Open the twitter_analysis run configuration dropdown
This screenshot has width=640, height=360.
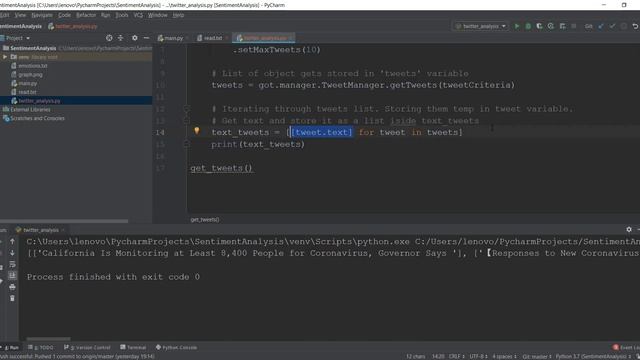(480, 26)
